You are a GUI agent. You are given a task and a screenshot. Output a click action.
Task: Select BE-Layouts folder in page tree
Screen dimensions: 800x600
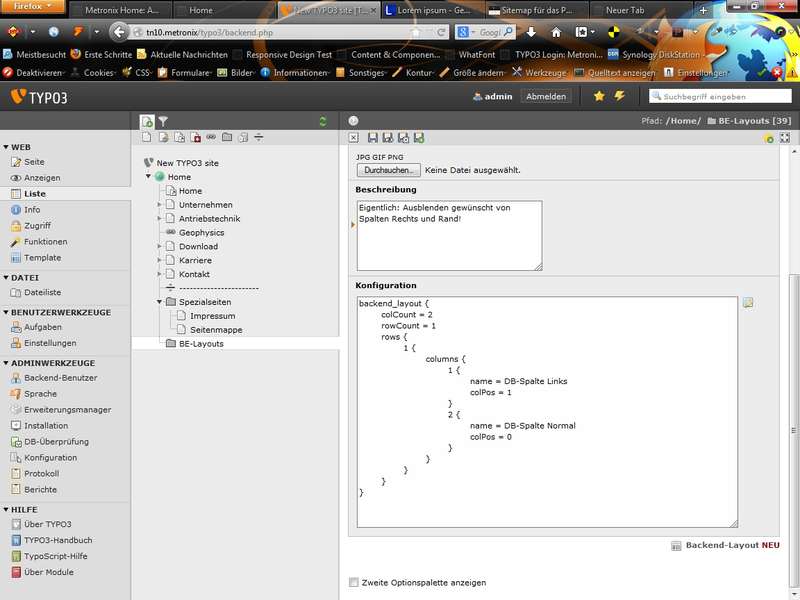click(x=201, y=344)
